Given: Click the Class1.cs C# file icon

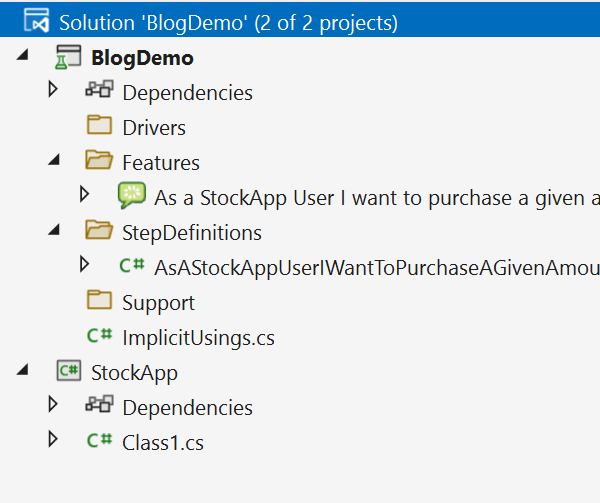Looking at the screenshot, I should tap(99, 441).
